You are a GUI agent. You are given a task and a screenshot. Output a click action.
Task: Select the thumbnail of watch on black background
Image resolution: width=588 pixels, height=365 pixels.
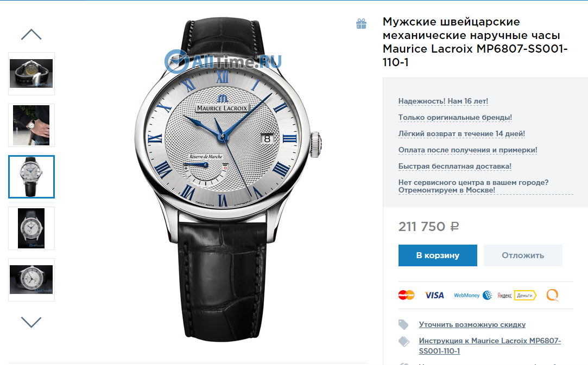pos(31,228)
